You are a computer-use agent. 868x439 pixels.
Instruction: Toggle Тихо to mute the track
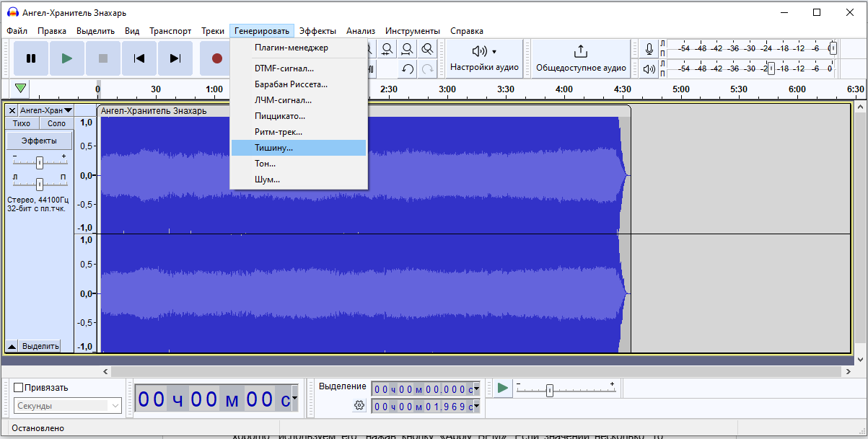coord(21,123)
